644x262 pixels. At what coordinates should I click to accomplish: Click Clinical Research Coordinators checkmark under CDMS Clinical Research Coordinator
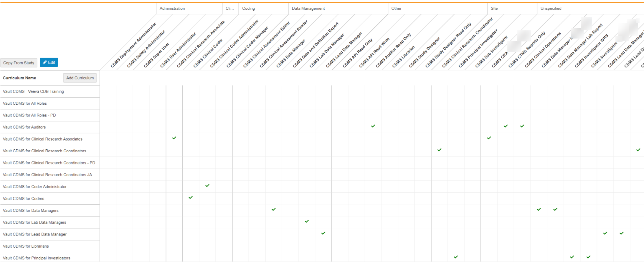click(x=439, y=150)
